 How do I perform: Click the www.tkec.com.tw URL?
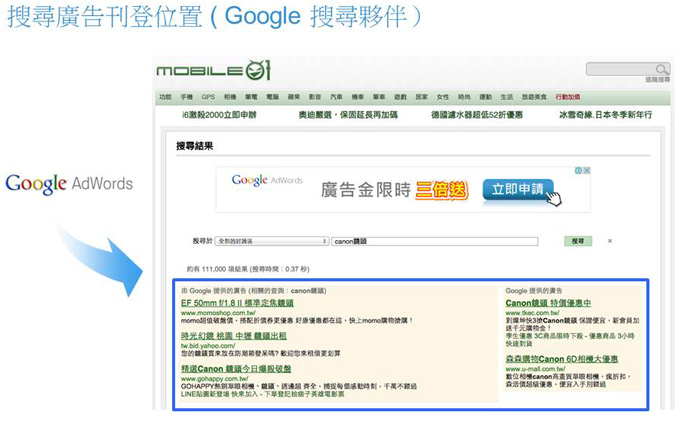tap(533, 313)
